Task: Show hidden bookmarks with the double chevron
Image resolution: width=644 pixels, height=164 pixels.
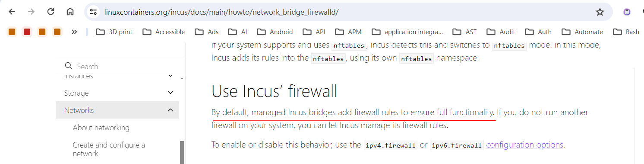Action: (74, 32)
